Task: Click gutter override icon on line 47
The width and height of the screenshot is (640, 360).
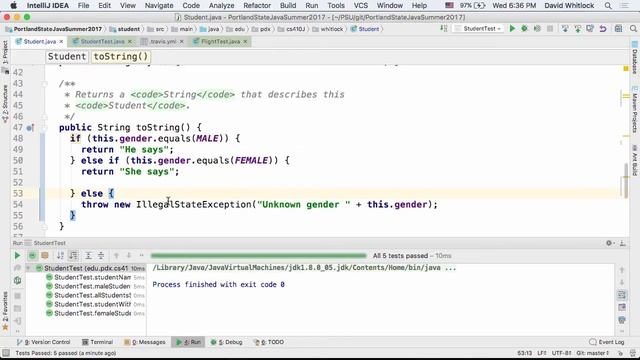Action: coord(30,128)
